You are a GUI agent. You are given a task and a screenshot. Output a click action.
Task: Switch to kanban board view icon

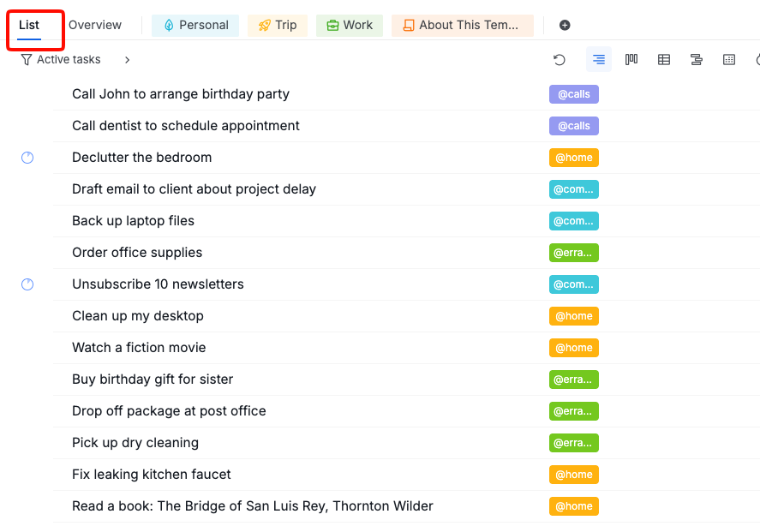631,60
